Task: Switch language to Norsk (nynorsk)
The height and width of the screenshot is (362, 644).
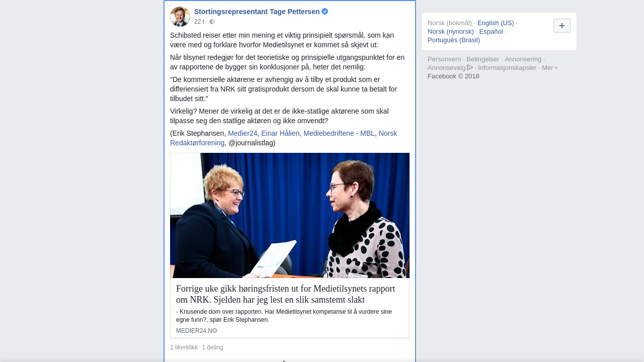Action: (451, 32)
